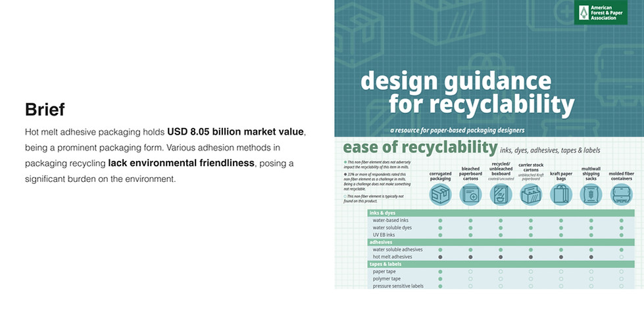This screenshot has width=644, height=312.
Task: Click the 'water soluble dyes' row label
Action: (392, 227)
